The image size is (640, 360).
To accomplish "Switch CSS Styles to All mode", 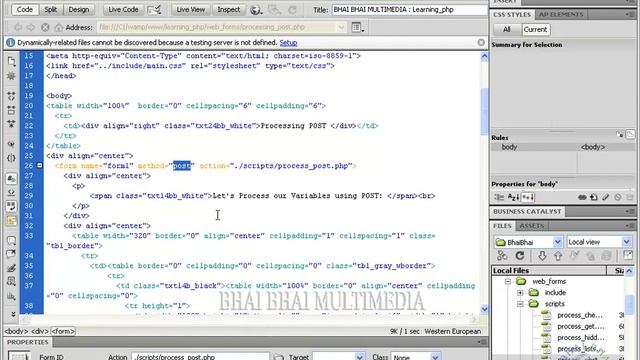I will coord(507,29).
